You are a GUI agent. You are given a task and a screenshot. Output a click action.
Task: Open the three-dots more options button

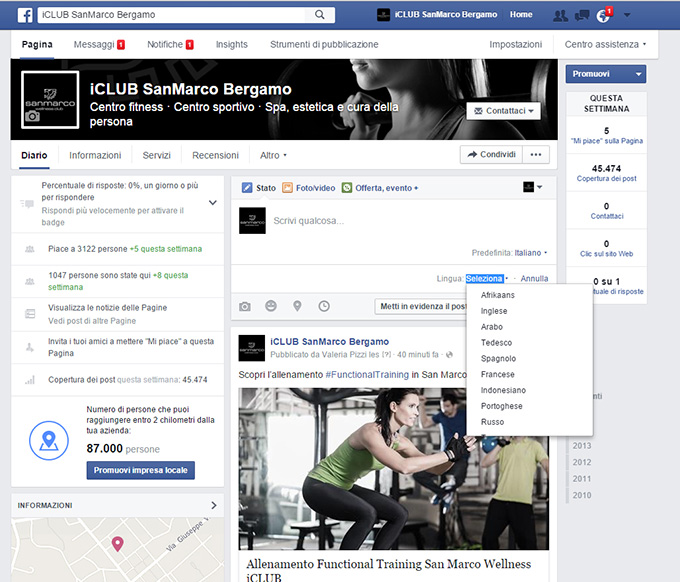(536, 154)
